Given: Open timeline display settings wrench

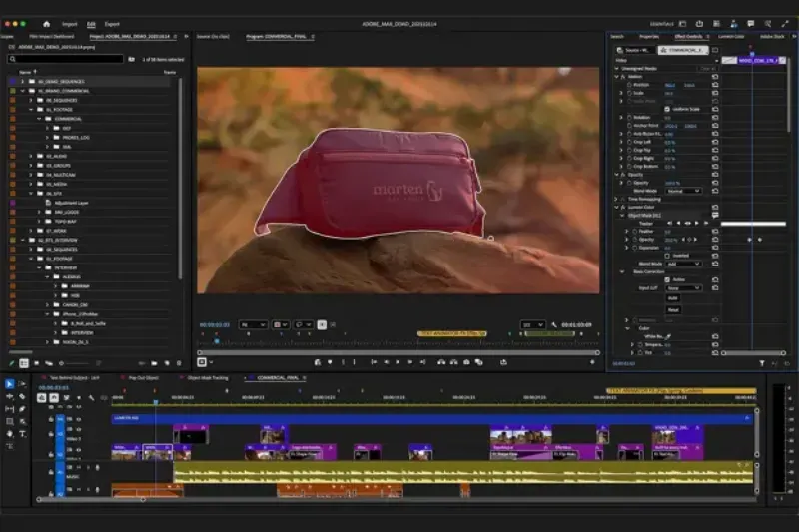Looking at the screenshot, I should coord(91,398).
